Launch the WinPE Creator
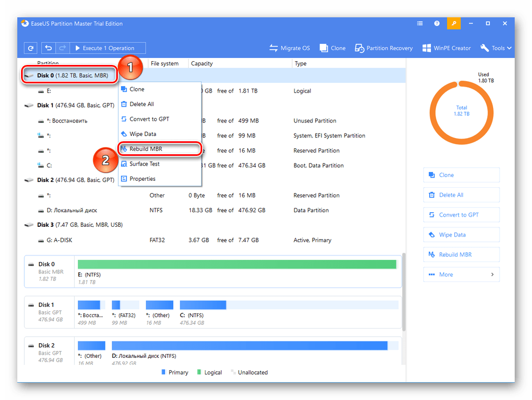 446,48
